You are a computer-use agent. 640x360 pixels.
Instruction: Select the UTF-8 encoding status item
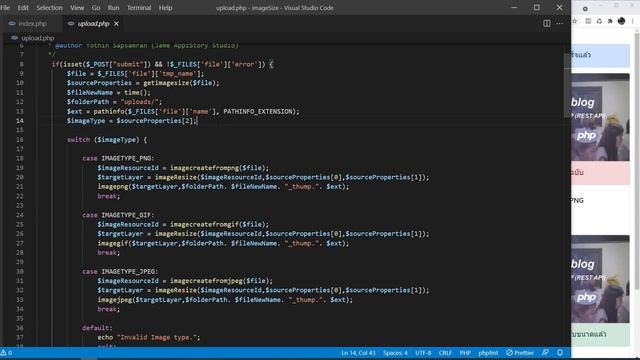(423, 353)
